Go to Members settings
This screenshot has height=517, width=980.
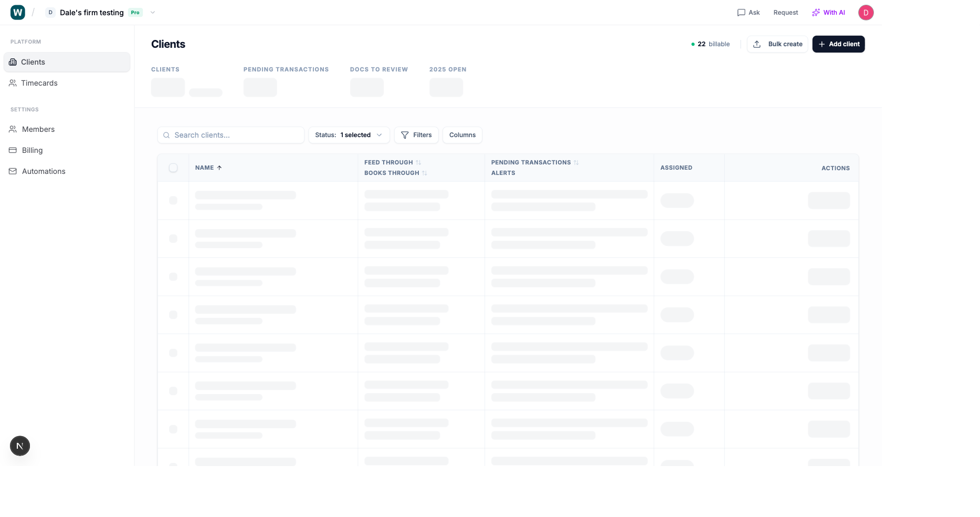click(x=38, y=129)
